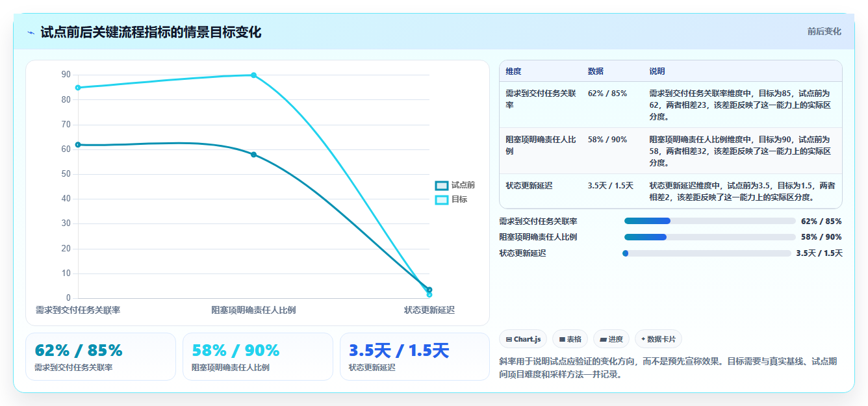Click the 58% / 90% data card

point(258,357)
